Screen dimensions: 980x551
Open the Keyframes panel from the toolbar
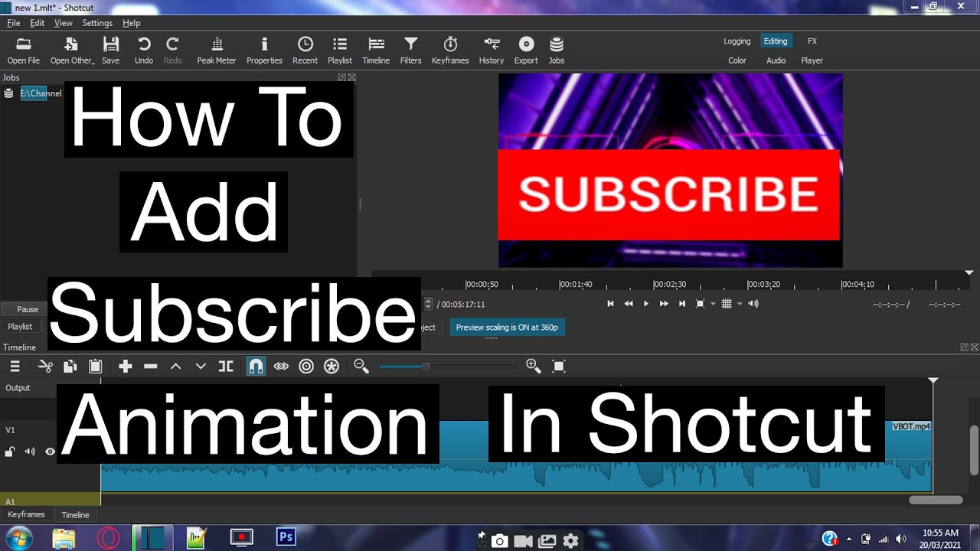point(450,51)
